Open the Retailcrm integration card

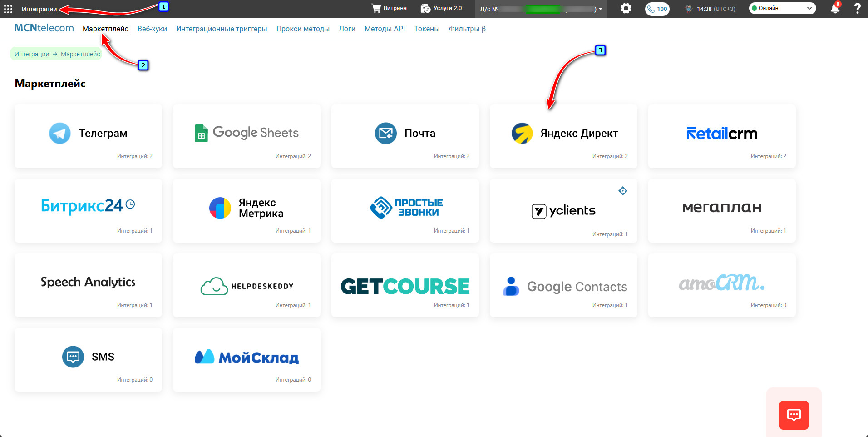[722, 136]
